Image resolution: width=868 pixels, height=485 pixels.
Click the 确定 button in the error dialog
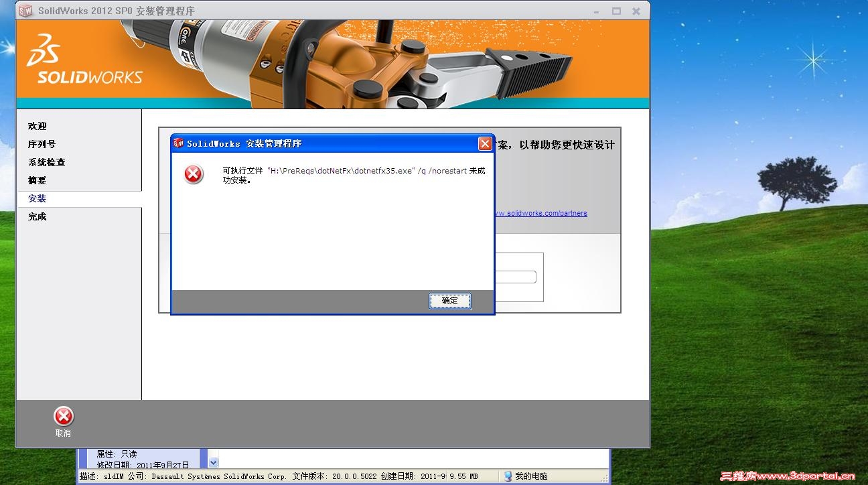pyautogui.click(x=450, y=301)
